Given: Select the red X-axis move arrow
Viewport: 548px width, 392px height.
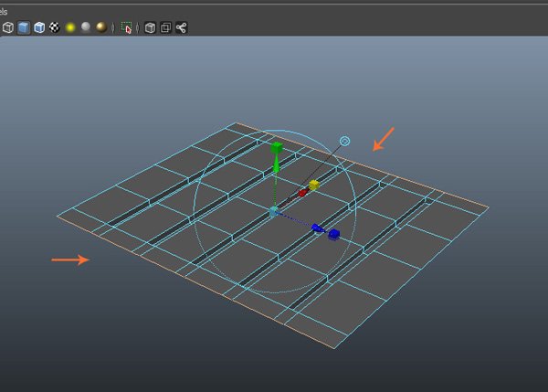Looking at the screenshot, I should [x=303, y=193].
